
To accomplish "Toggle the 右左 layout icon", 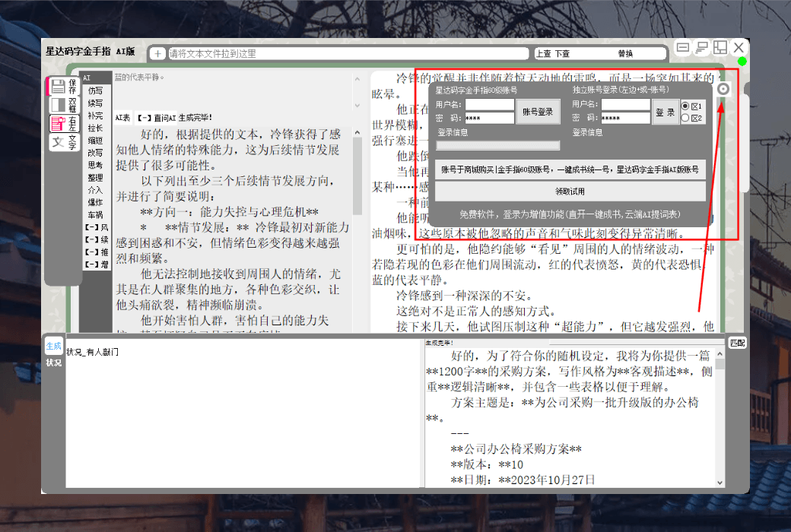I will point(59,124).
